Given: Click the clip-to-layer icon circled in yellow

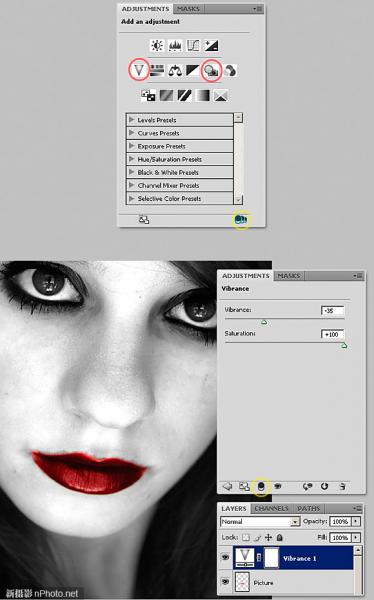Looking at the screenshot, I should (261, 486).
